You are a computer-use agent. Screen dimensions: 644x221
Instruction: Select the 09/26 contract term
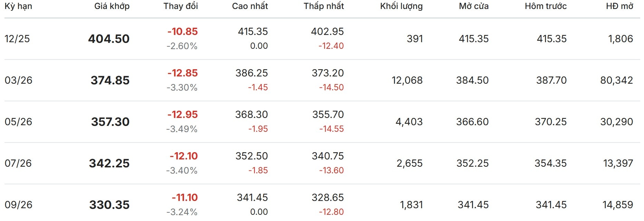(18, 205)
